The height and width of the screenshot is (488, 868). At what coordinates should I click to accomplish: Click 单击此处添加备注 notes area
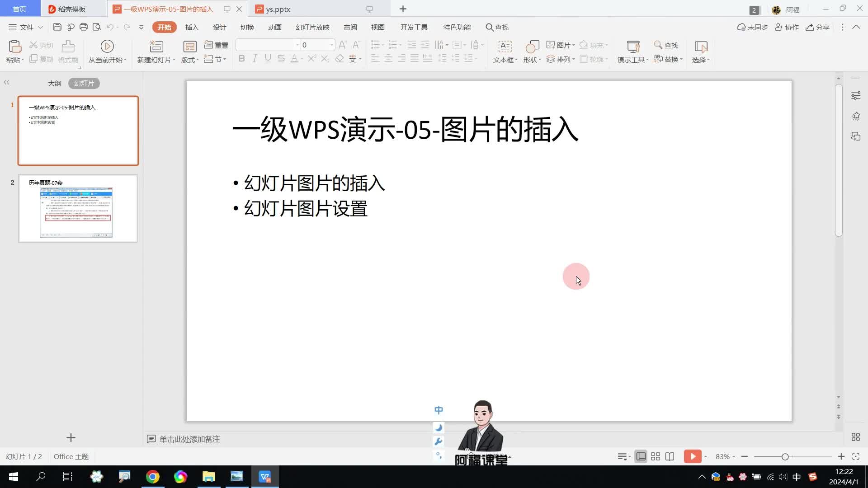tap(189, 439)
